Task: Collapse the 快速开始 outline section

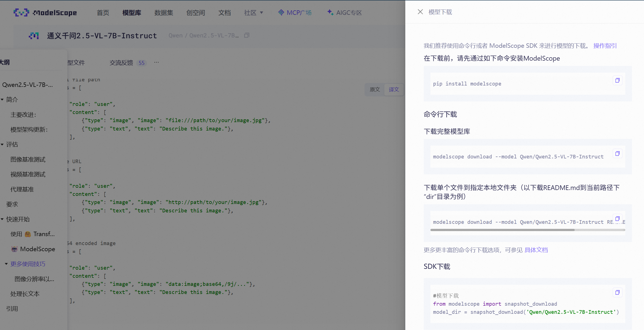Action: [3, 219]
